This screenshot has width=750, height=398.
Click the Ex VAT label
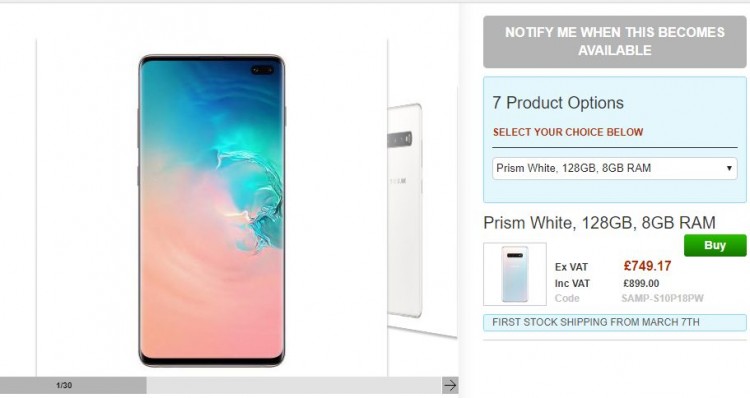tap(571, 267)
